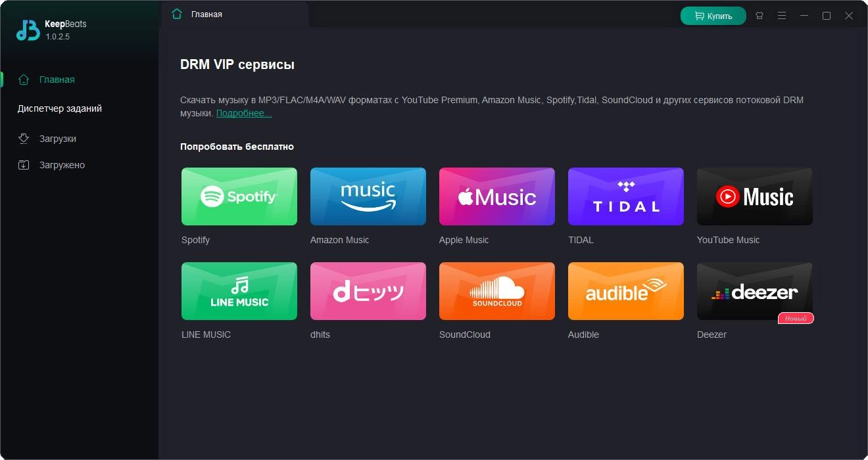Open the LINE MUSIC service tile
The width and height of the screenshot is (868, 460).
(239, 291)
